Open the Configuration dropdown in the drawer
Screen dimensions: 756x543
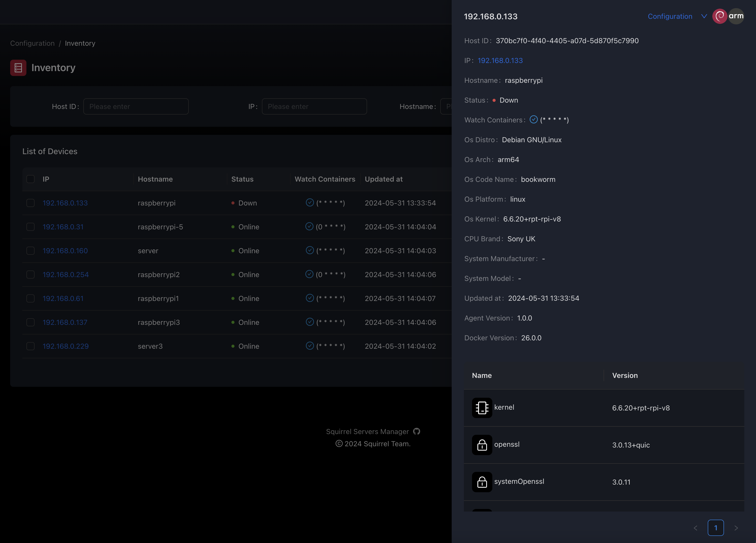tap(670, 16)
